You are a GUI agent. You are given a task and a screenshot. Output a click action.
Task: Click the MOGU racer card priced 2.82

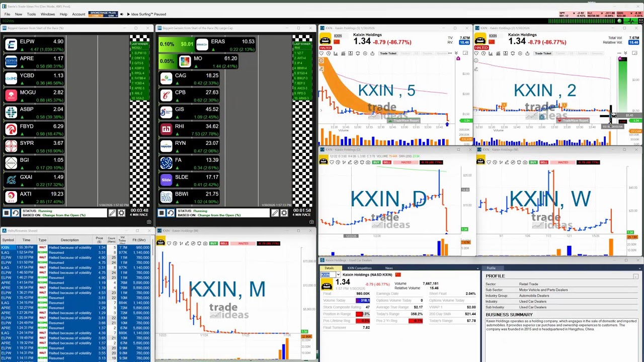pyautogui.click(x=34, y=95)
